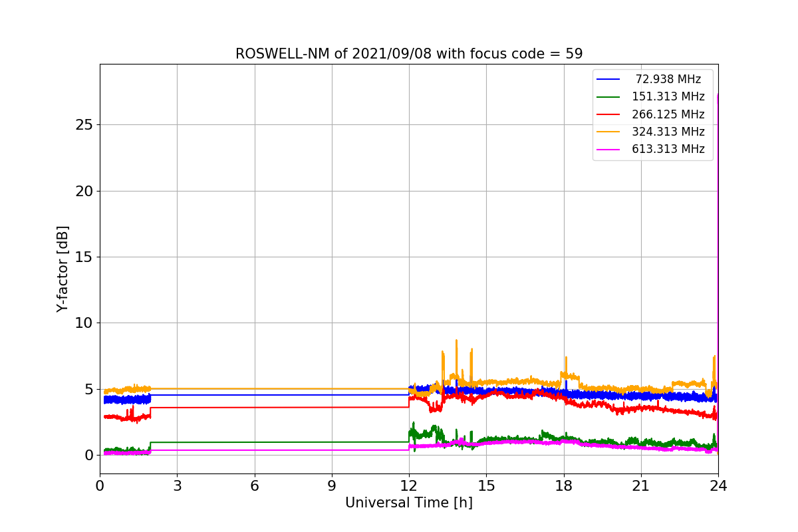Click the x-axis tick label '18'
Image resolution: width=798 pixels, height=532 pixels.
(564, 485)
